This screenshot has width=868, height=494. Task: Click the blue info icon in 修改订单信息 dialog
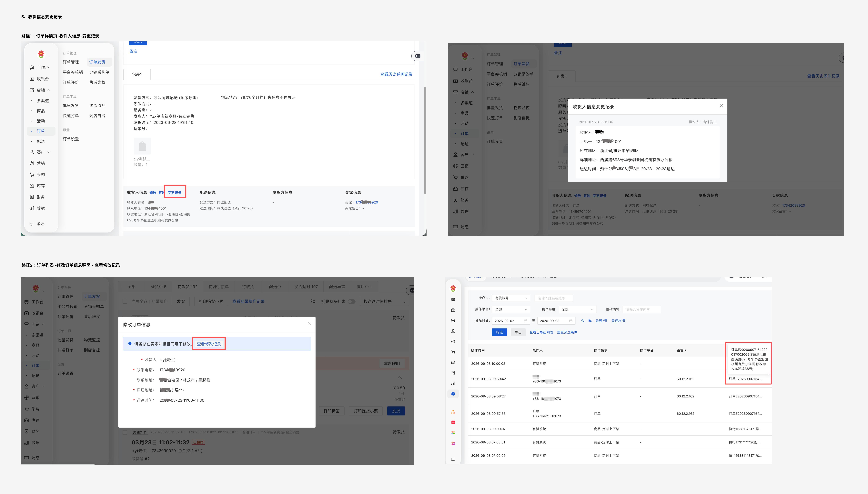pos(130,344)
